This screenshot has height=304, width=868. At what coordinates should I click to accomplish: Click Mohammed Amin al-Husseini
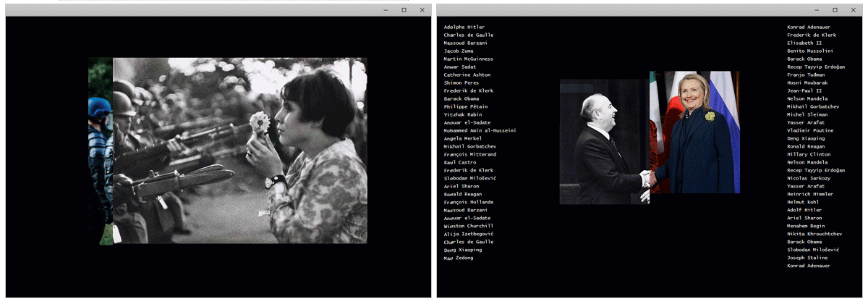pos(480,130)
